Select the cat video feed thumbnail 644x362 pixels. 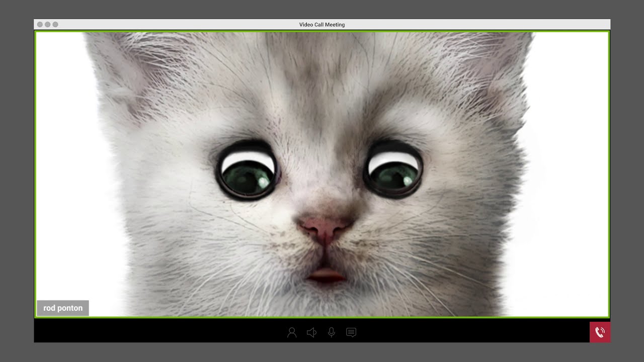point(322,174)
